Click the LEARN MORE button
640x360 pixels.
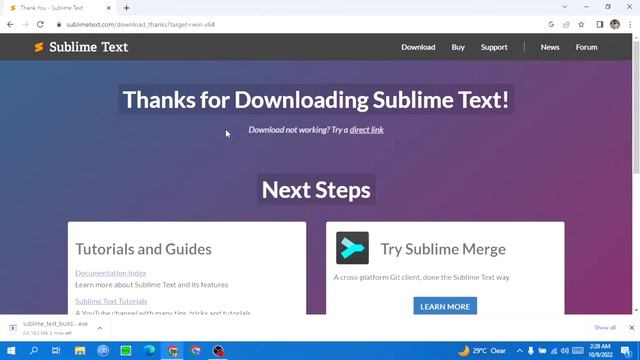[x=445, y=306]
